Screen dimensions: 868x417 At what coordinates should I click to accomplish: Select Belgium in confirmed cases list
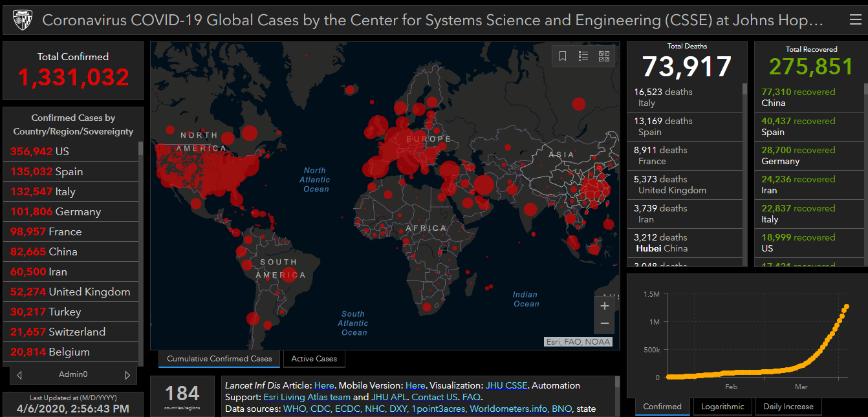71,352
